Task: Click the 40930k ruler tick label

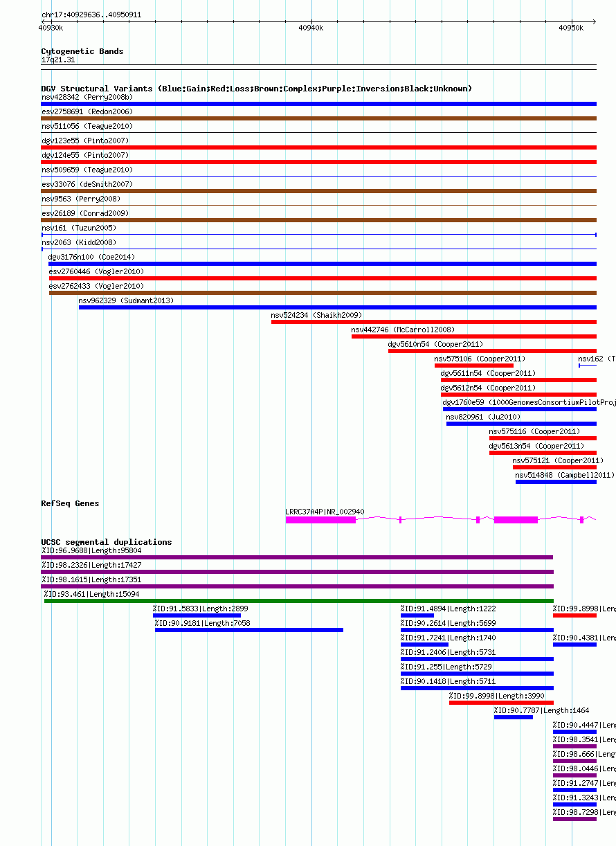Action: click(x=51, y=28)
